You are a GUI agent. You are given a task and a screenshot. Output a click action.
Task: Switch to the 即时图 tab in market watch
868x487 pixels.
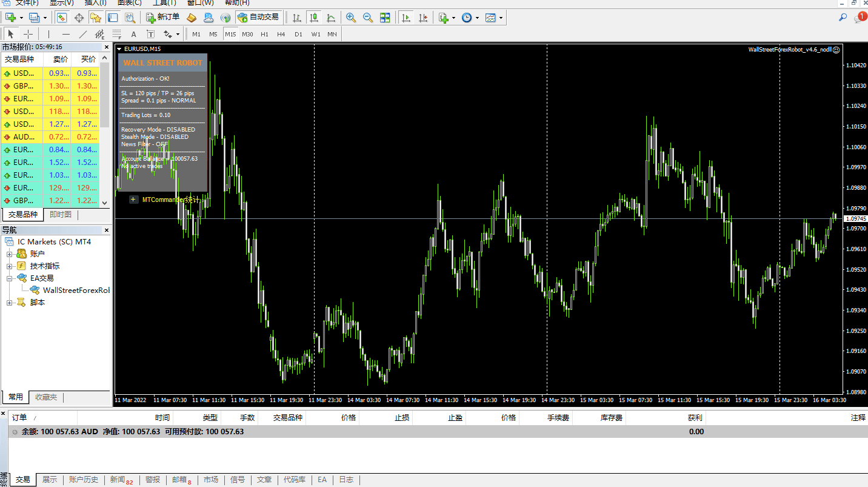click(61, 215)
